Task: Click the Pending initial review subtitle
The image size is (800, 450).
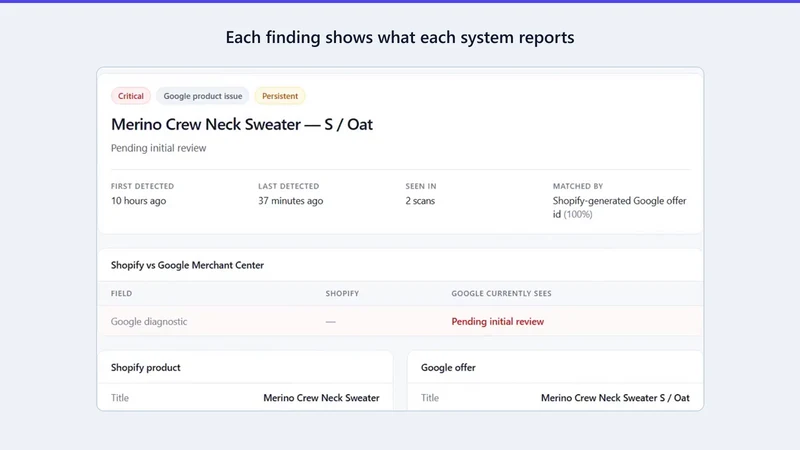Action: (159, 148)
